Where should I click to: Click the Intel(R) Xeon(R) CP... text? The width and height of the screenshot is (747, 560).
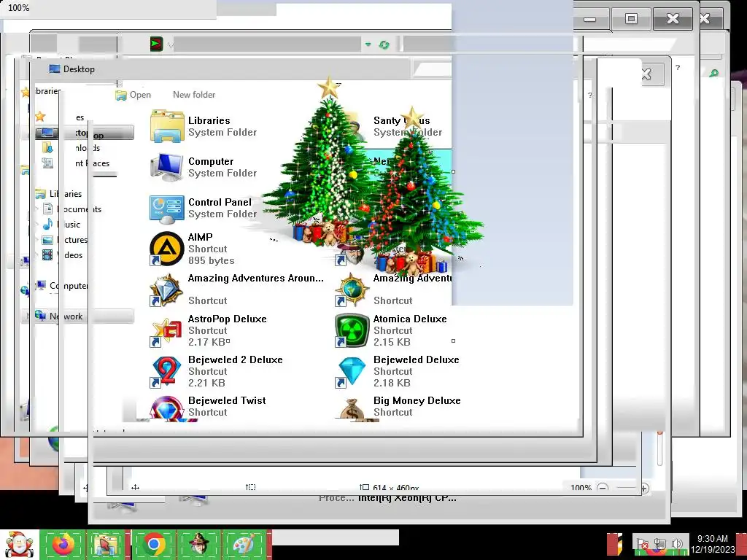pos(407,498)
